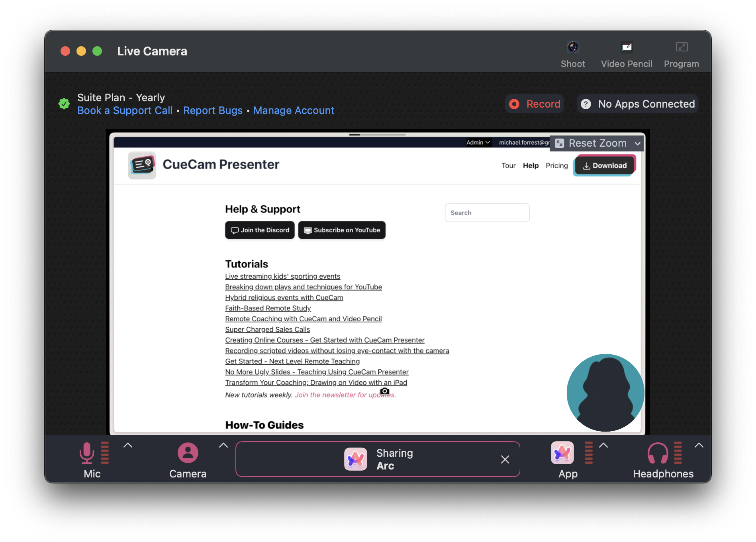Click Join the Discord button

tap(260, 230)
